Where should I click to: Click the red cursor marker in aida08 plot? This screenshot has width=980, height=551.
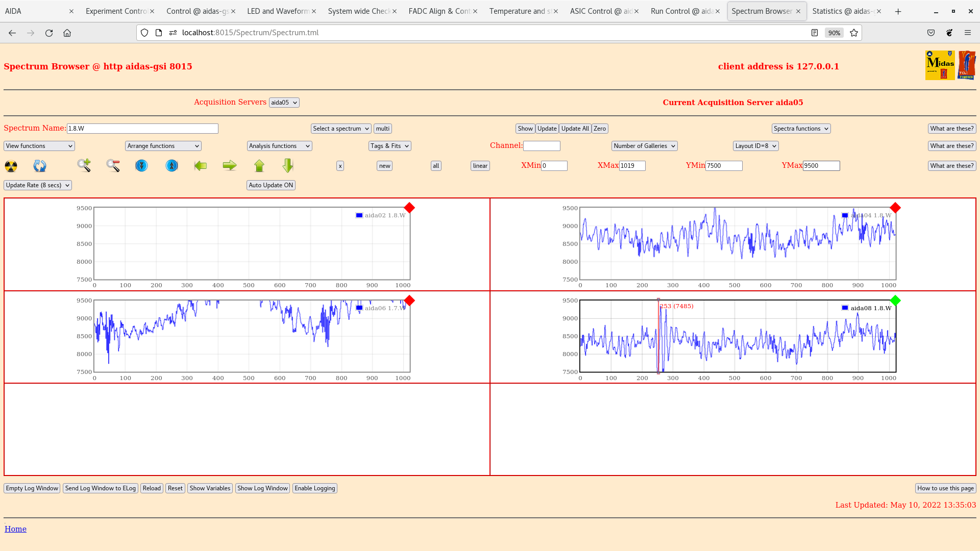(658, 337)
